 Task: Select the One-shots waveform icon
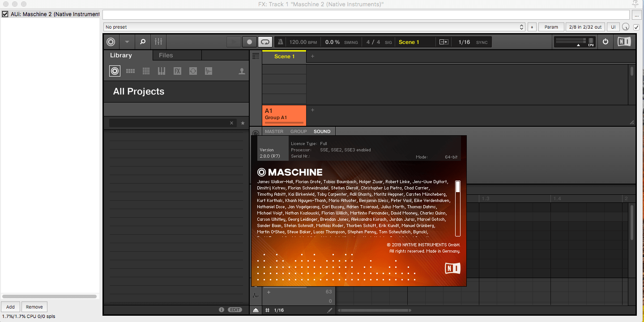(x=208, y=71)
